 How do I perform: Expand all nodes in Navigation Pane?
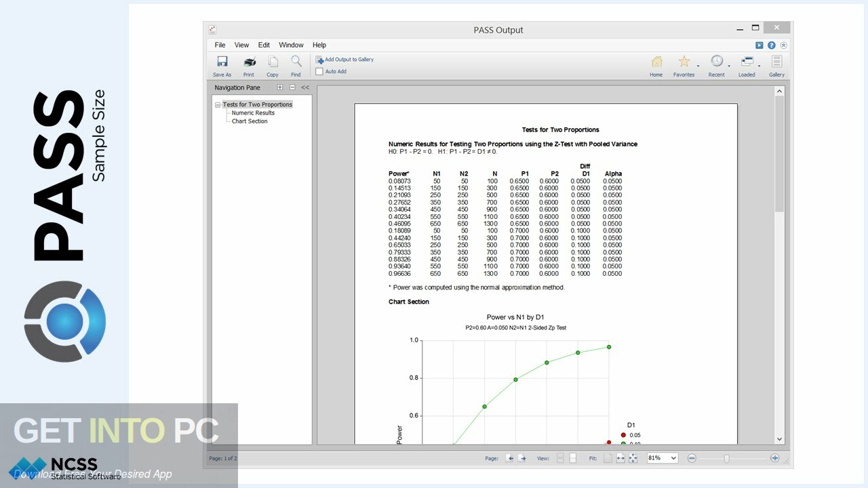pos(280,87)
